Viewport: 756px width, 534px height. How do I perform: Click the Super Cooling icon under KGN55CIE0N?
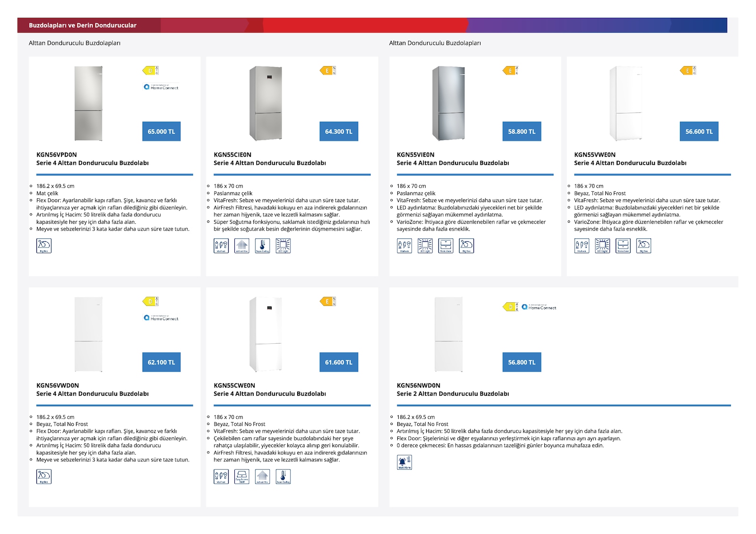point(262,246)
